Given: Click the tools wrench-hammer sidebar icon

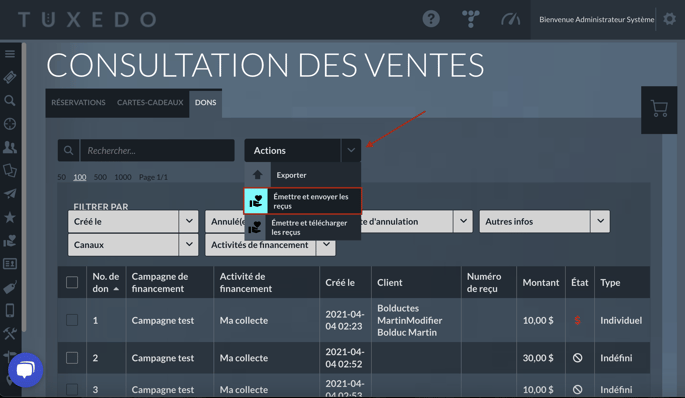Looking at the screenshot, I should (x=10, y=333).
